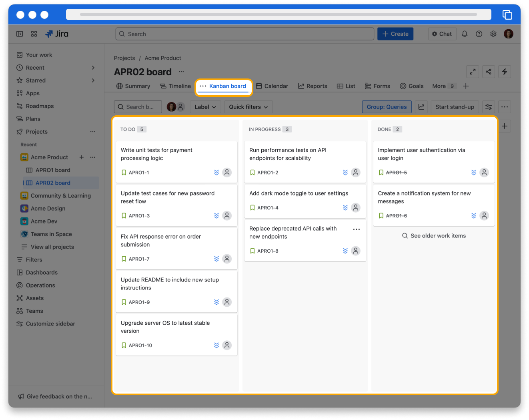The width and height of the screenshot is (529, 420).
Task: Click the Search board field
Action: (x=138, y=107)
